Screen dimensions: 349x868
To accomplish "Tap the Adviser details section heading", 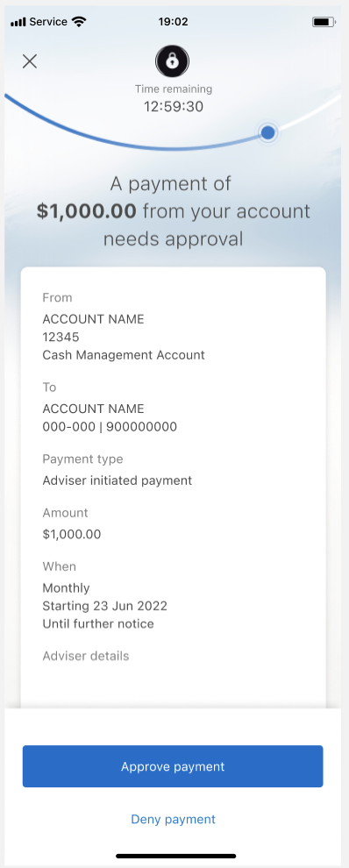I will (86, 656).
